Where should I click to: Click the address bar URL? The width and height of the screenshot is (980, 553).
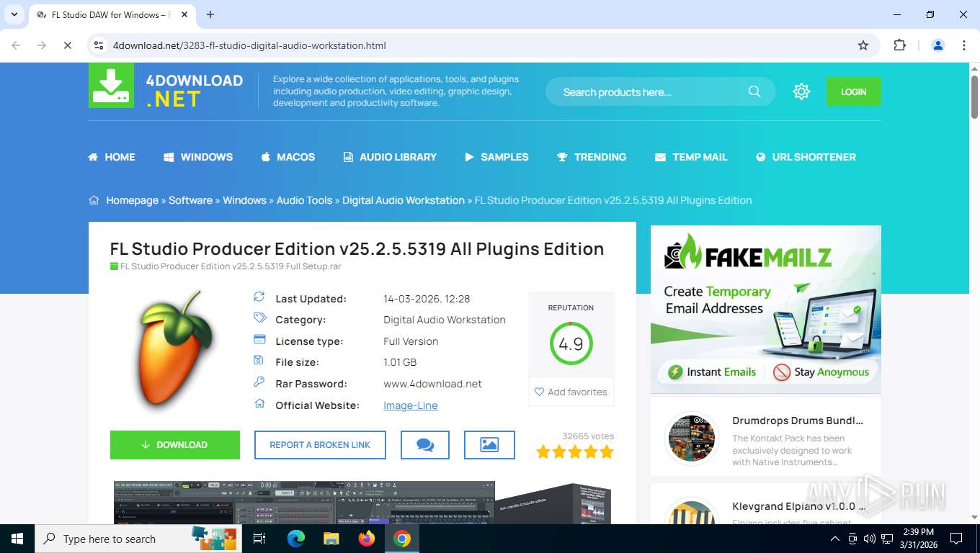[249, 45]
